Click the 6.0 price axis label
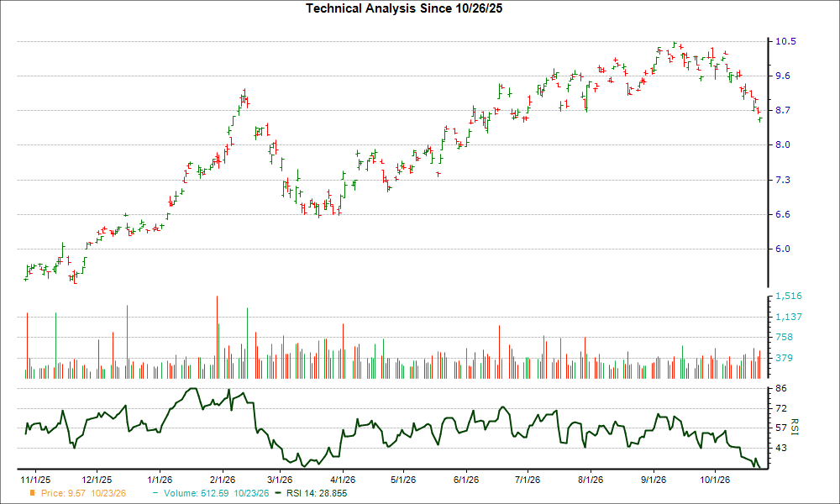This screenshot has height=504, width=840. (x=783, y=249)
